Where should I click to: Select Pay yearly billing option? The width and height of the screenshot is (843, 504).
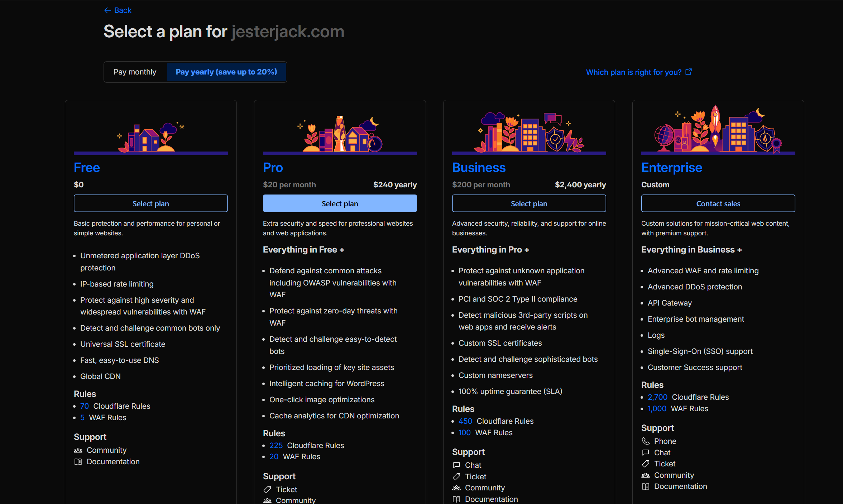pyautogui.click(x=226, y=72)
